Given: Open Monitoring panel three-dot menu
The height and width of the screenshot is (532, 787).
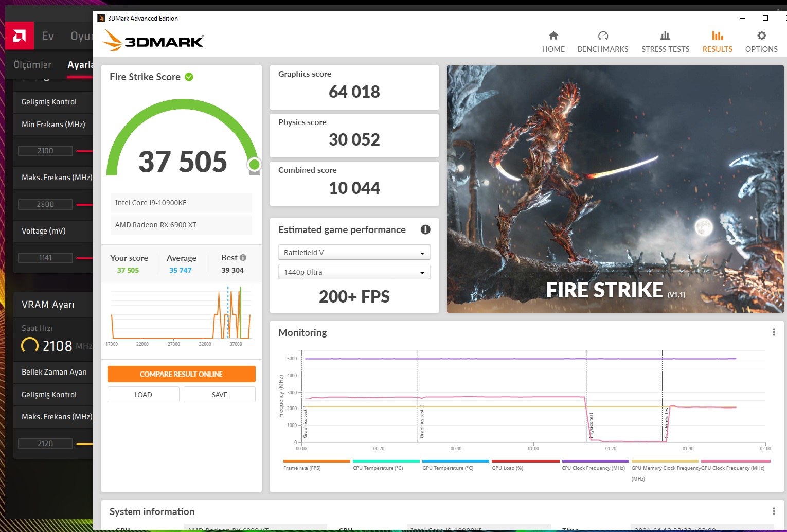Looking at the screenshot, I should [x=774, y=332].
